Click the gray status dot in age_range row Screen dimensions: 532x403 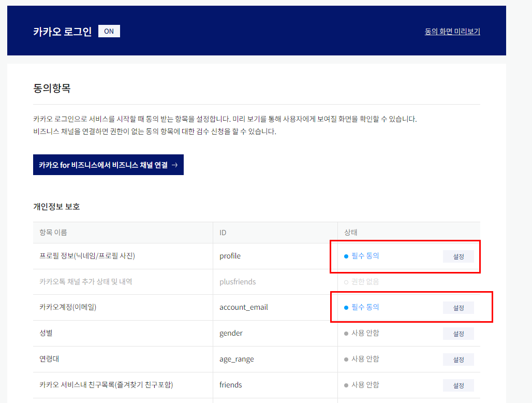click(346, 359)
